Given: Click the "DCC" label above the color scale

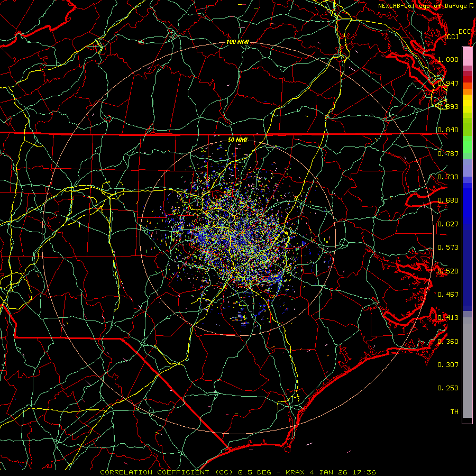Looking at the screenshot, I should (465, 32).
